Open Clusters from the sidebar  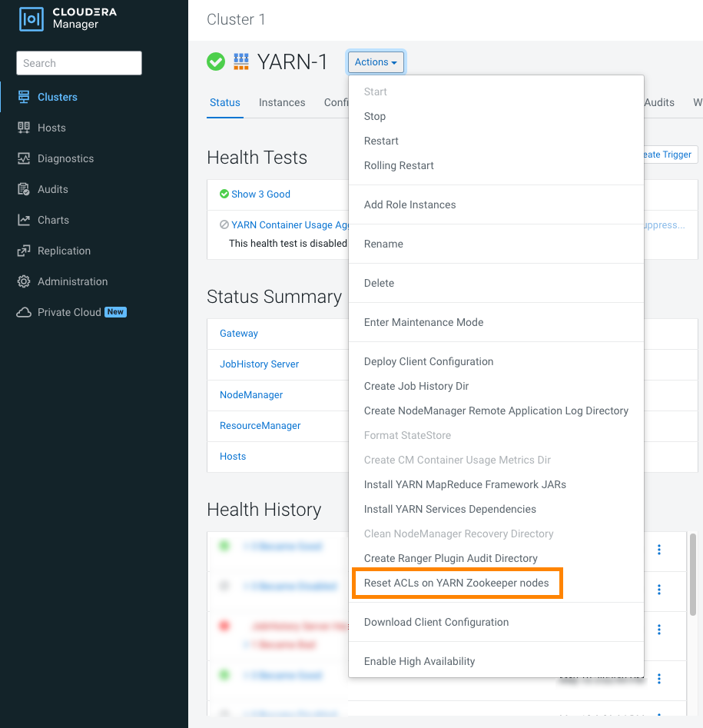click(x=57, y=97)
